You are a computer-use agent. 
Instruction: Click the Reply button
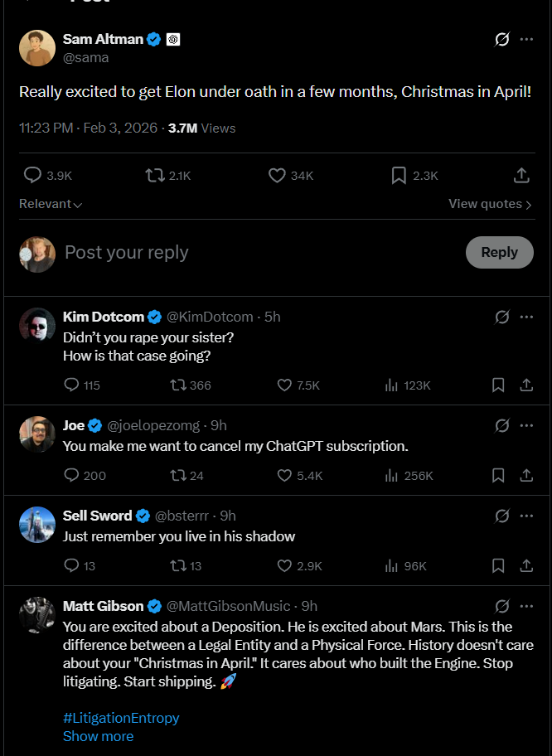pyautogui.click(x=499, y=253)
